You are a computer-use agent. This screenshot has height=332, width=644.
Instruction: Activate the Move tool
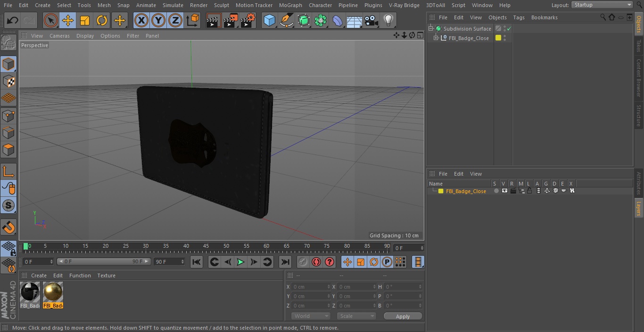tap(68, 20)
